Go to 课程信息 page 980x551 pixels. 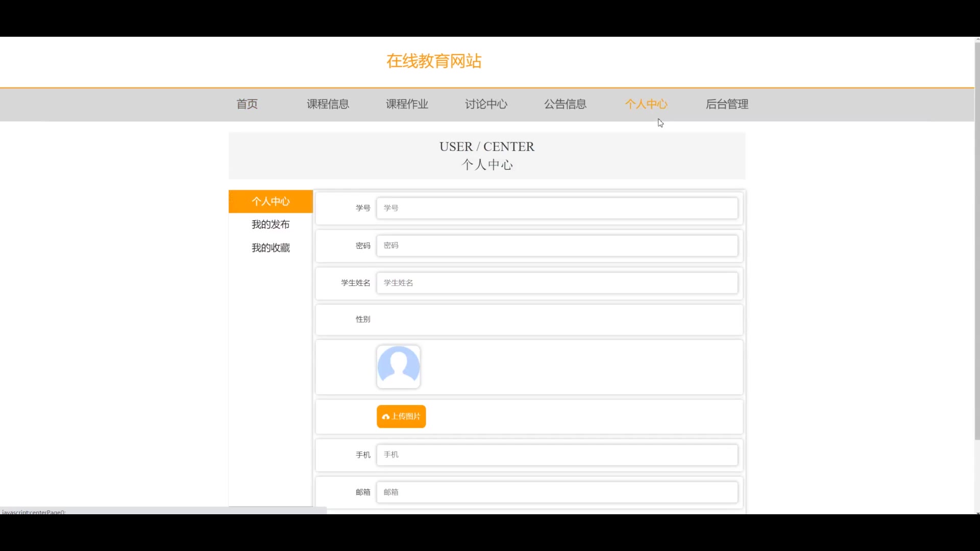(x=328, y=104)
